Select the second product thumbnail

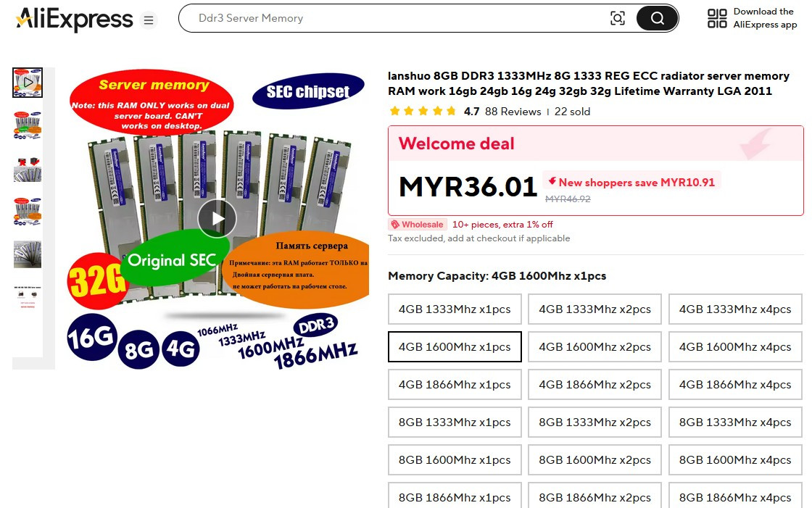28,125
